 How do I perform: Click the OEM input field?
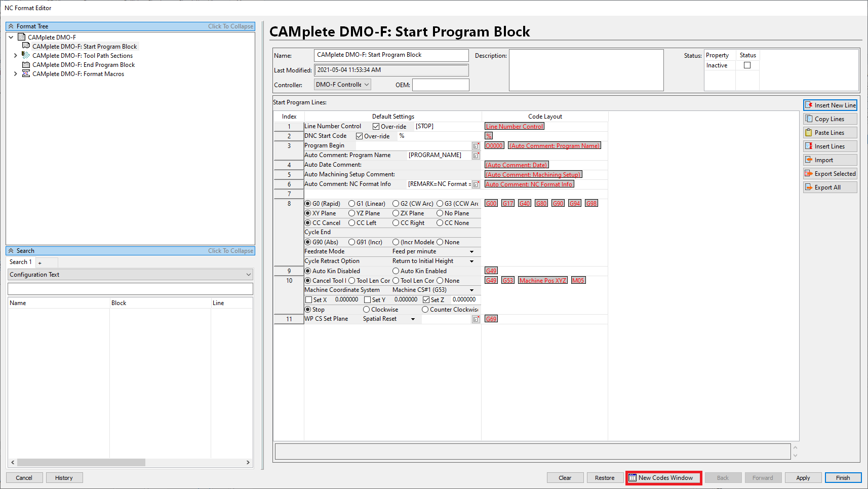click(441, 85)
